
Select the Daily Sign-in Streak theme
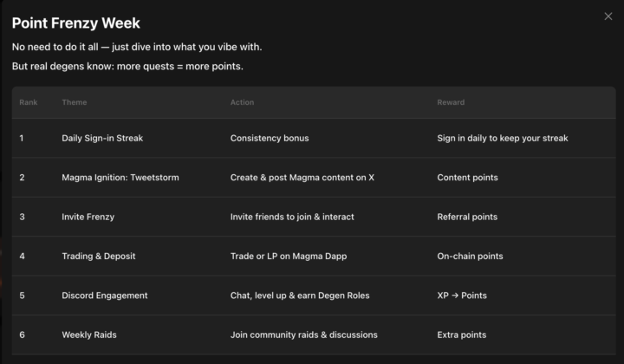(101, 138)
